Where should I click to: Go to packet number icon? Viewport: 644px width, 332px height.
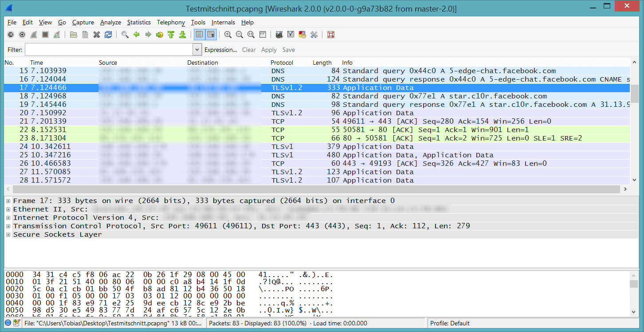[x=160, y=35]
